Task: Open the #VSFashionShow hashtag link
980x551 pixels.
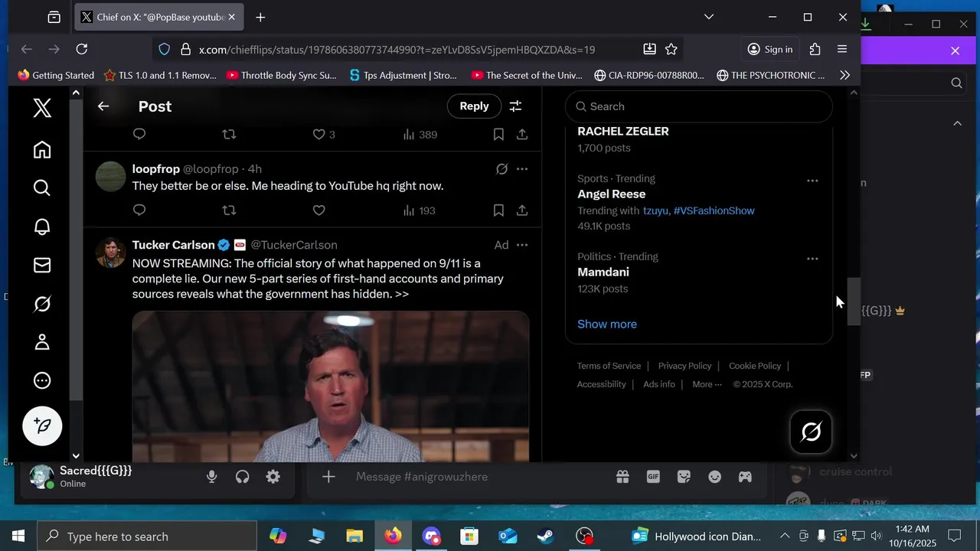Action: 714,210
